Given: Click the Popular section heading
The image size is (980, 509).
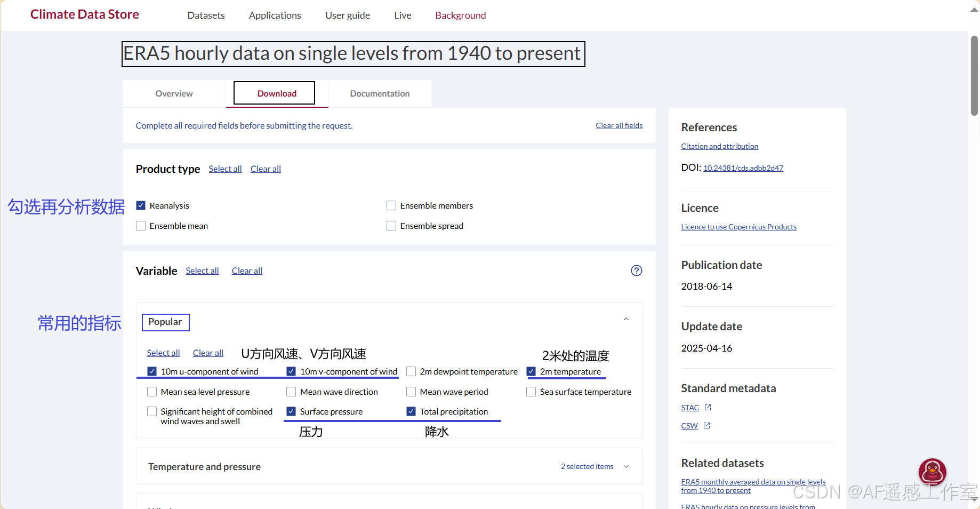Looking at the screenshot, I should pos(165,322).
